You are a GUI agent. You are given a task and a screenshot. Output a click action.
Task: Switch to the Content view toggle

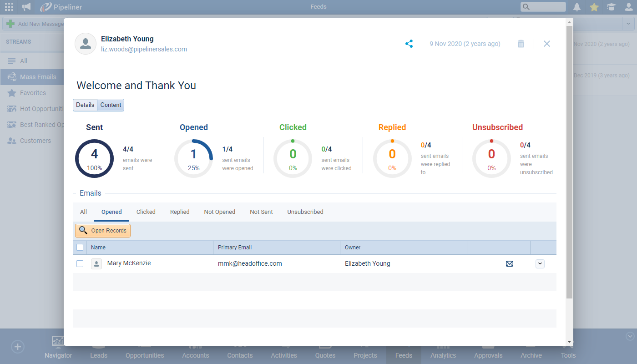pos(111,105)
